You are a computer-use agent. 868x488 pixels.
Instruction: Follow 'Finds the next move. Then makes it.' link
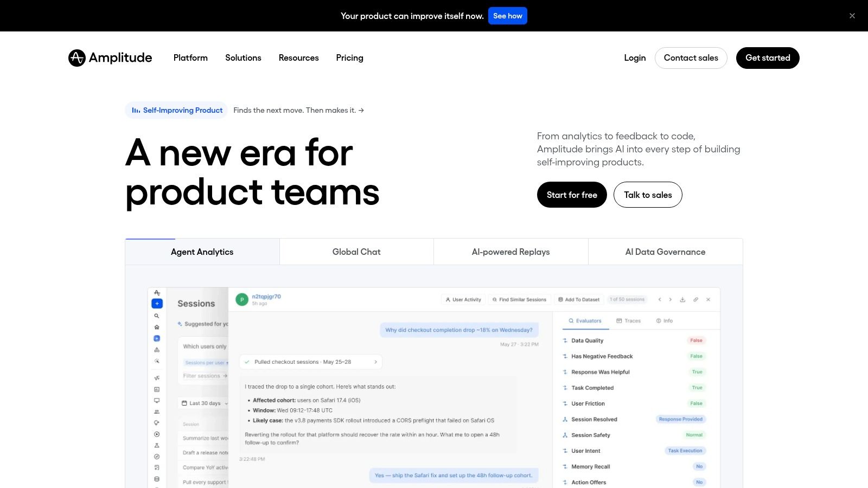pos(299,110)
